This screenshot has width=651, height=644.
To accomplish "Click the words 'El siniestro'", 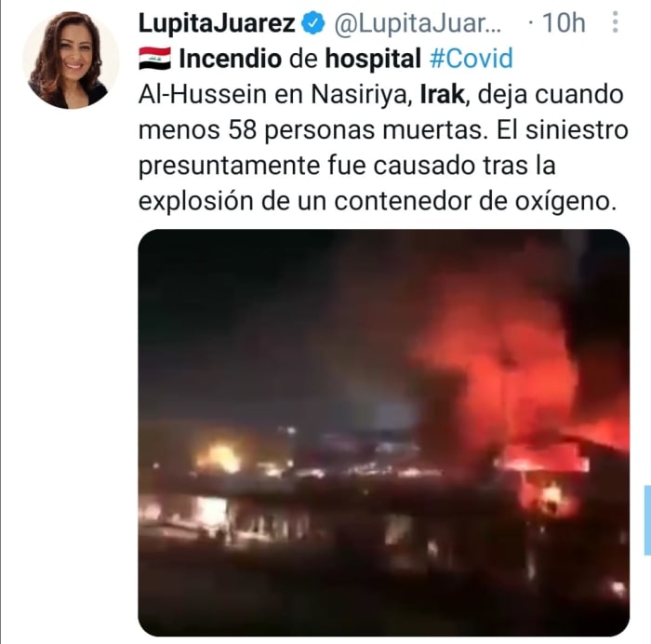I will 562,129.
